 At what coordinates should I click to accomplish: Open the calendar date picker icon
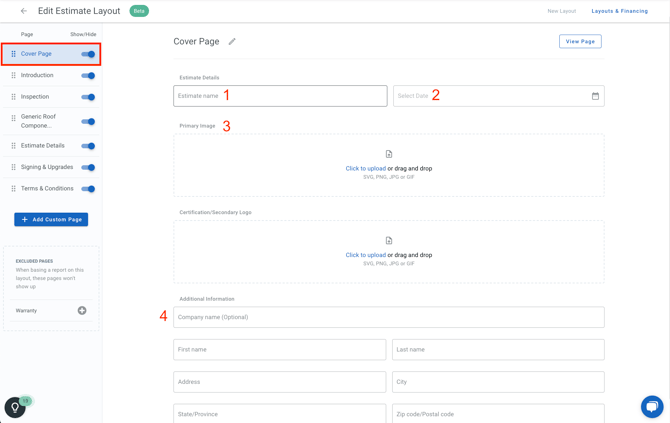click(595, 96)
